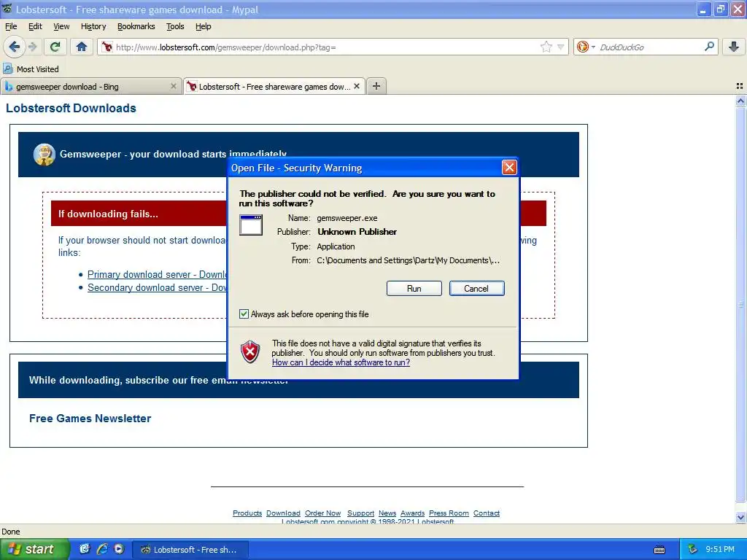This screenshot has height=560, width=747.
Task: Click the vertical scrollbar thumb
Action: click(x=740, y=305)
